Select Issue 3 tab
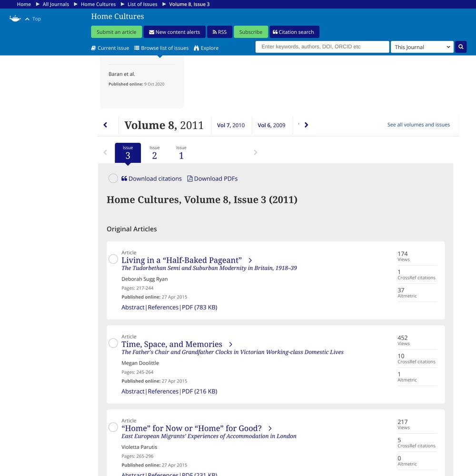This screenshot has height=476, width=476. coord(128,153)
